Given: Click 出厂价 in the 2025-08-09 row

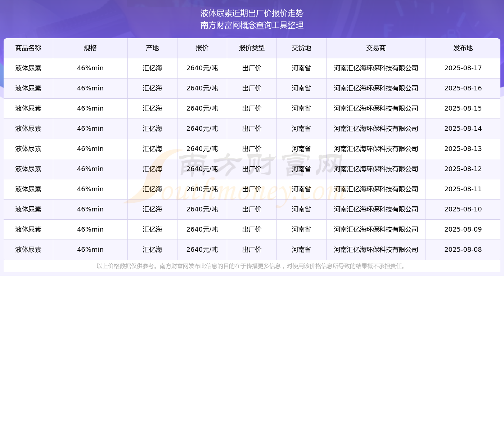Looking at the screenshot, I should 252,229.
